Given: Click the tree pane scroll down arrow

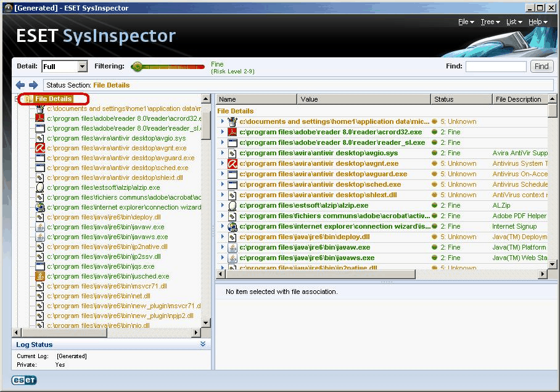Looking at the screenshot, I should point(206,323).
